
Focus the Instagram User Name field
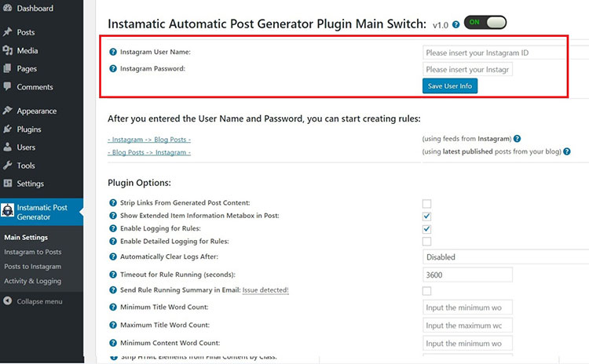pyautogui.click(x=506, y=53)
